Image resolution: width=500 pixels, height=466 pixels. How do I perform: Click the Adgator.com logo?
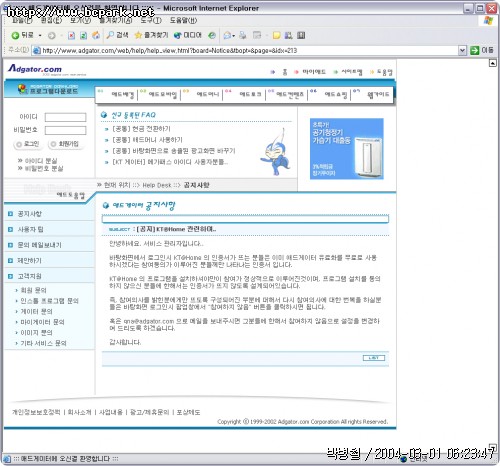[x=35, y=69]
